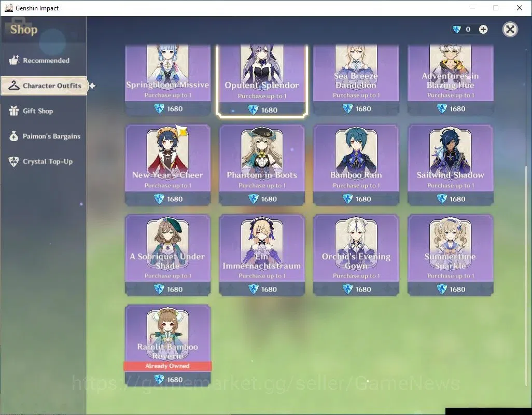The width and height of the screenshot is (532, 415).
Task: Click the outfit list vertical scrollbar
Action: click(527, 275)
